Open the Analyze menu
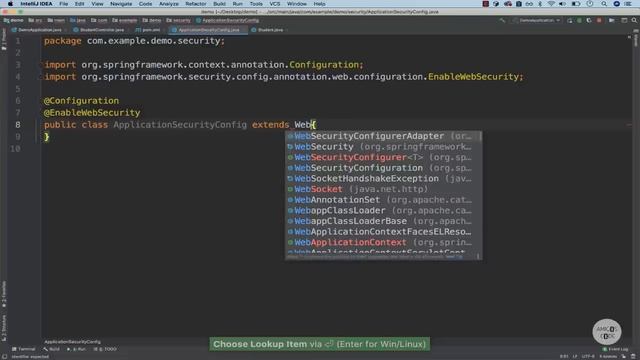The image size is (640, 360). point(169,4)
